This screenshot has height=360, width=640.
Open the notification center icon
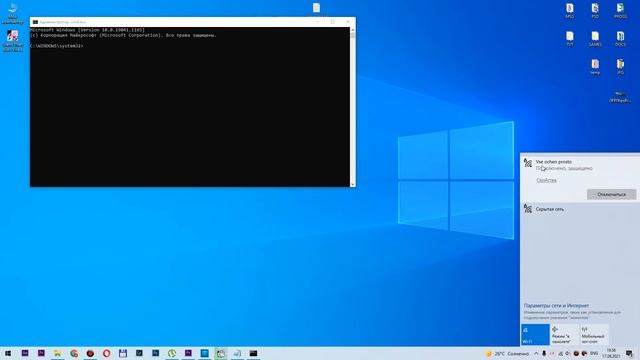[x=629, y=353]
